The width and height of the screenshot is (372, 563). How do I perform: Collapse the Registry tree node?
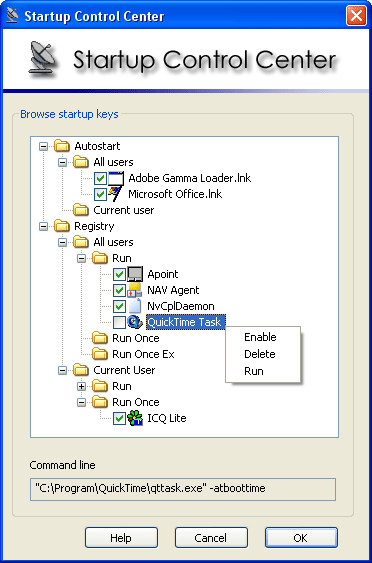coord(43,227)
